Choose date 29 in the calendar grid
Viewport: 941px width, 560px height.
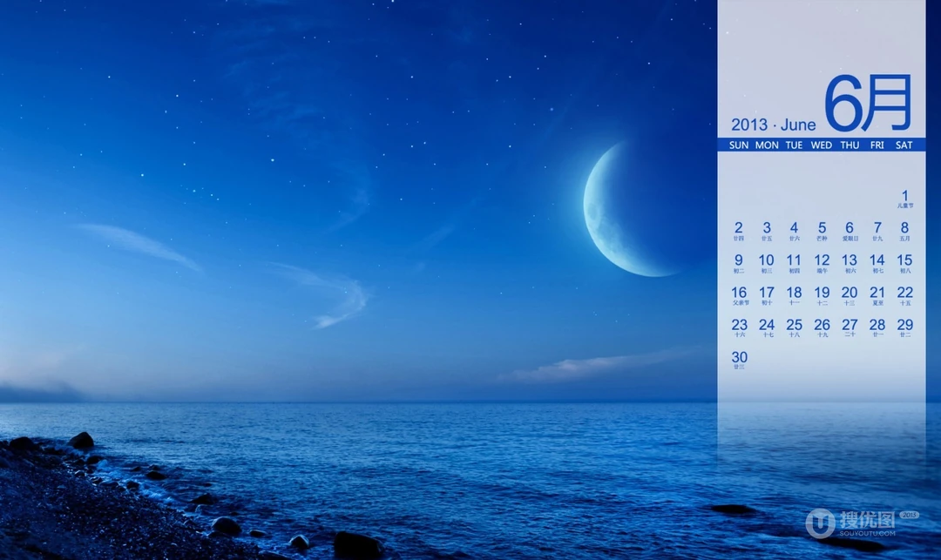(x=905, y=325)
